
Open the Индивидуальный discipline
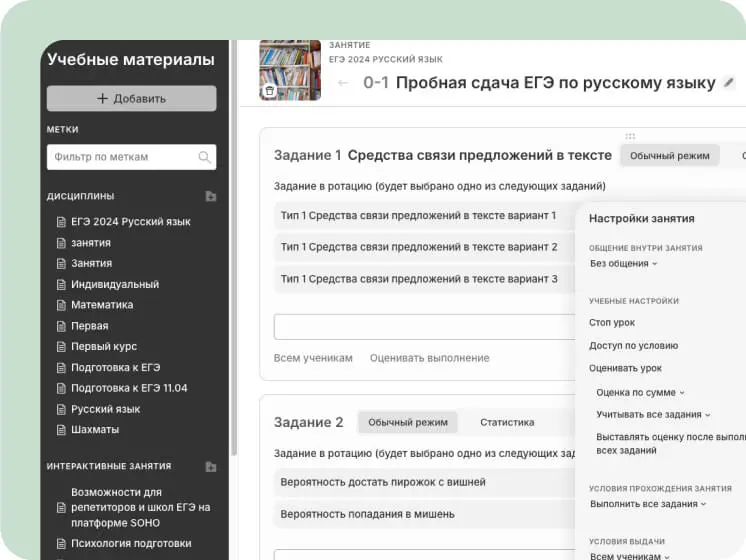(115, 285)
